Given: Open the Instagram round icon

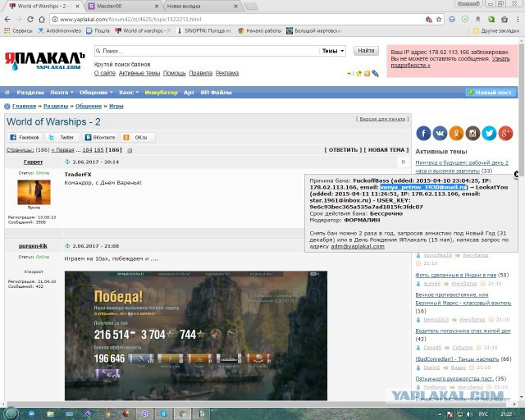Looking at the screenshot, I should point(472,134).
